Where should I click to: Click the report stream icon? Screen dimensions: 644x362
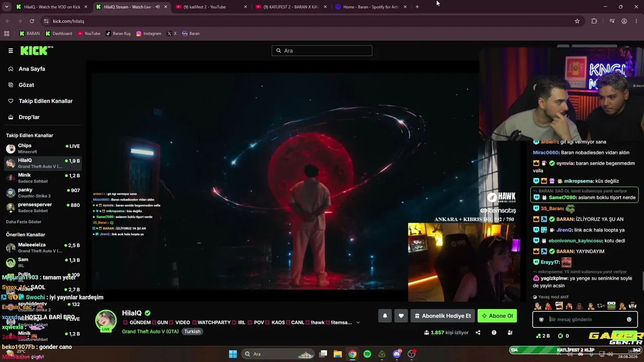[494, 332]
